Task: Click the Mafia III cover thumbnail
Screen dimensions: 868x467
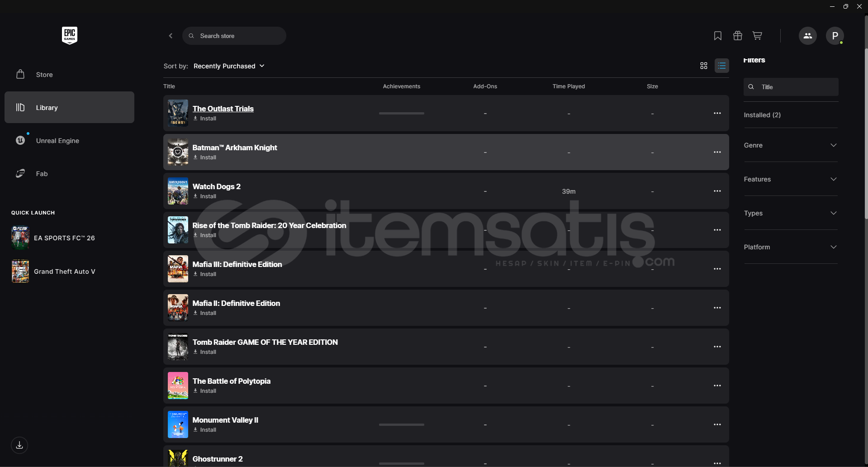Action: [x=178, y=269]
